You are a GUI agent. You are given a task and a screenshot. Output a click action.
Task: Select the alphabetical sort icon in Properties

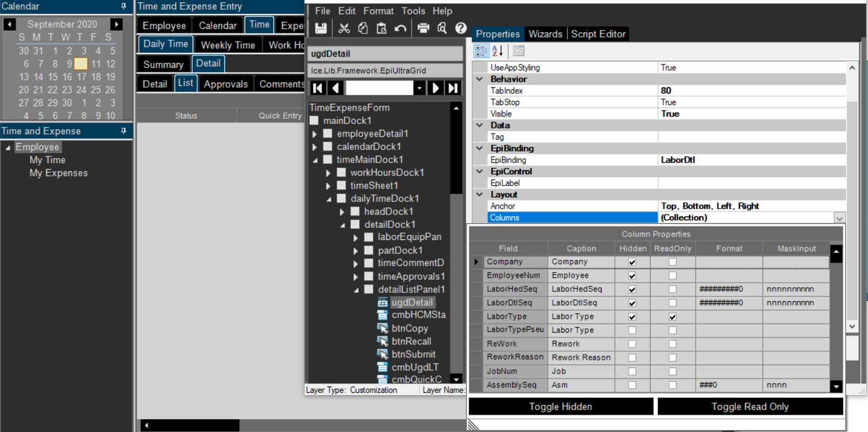(497, 51)
